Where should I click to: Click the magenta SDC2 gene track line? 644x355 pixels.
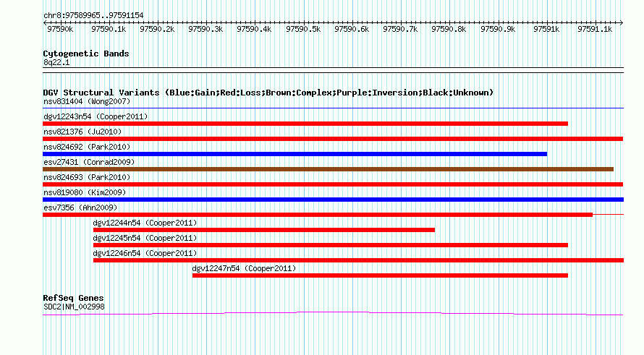[x=333, y=314]
